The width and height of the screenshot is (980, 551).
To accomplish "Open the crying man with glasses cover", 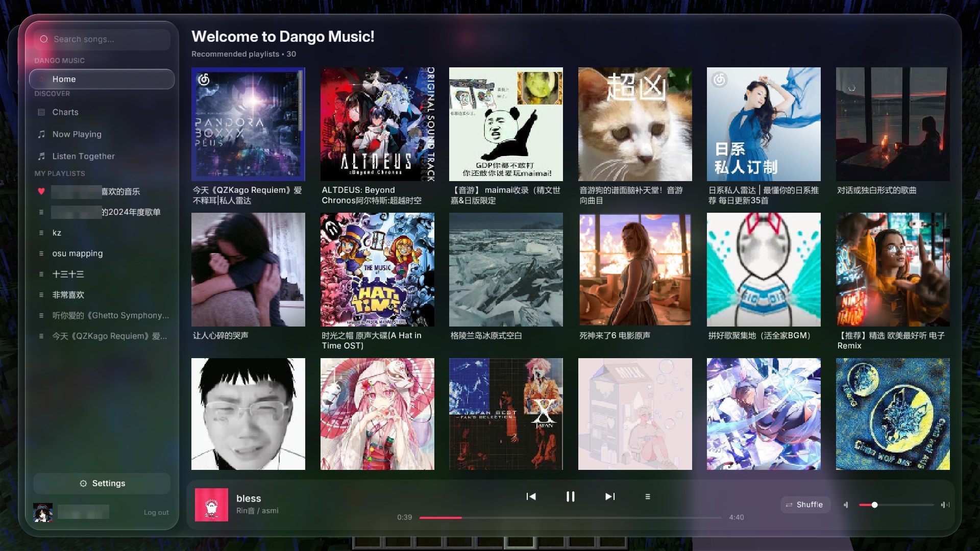I will coord(248,414).
